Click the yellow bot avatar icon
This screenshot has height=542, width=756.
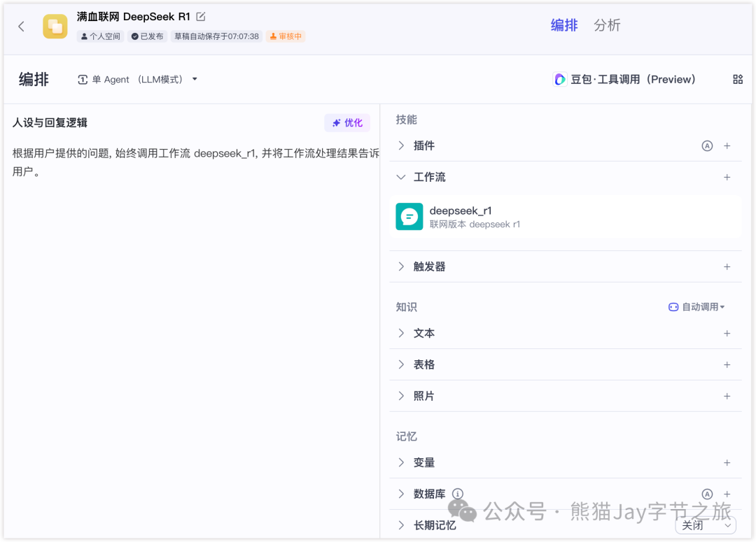tap(55, 27)
